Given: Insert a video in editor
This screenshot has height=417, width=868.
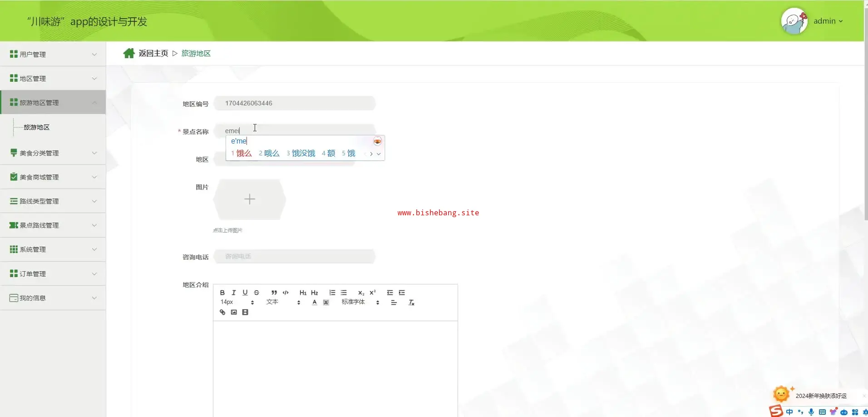Looking at the screenshot, I should click(245, 312).
